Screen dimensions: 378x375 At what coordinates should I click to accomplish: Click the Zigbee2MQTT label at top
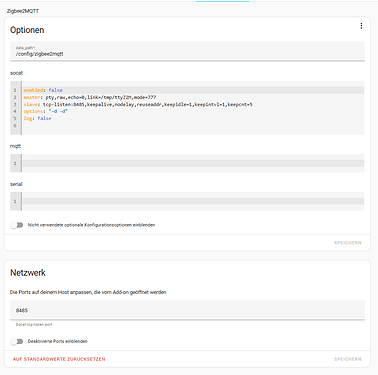tap(23, 11)
